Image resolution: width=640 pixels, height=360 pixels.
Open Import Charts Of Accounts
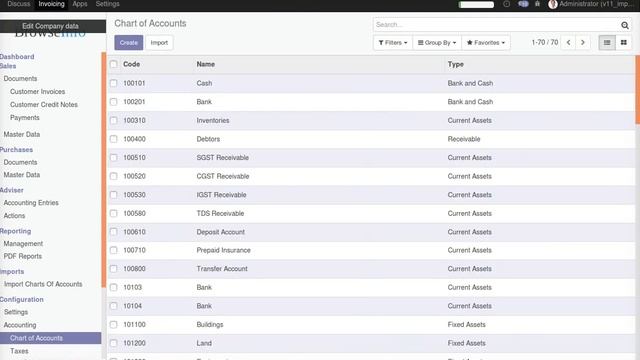43,284
